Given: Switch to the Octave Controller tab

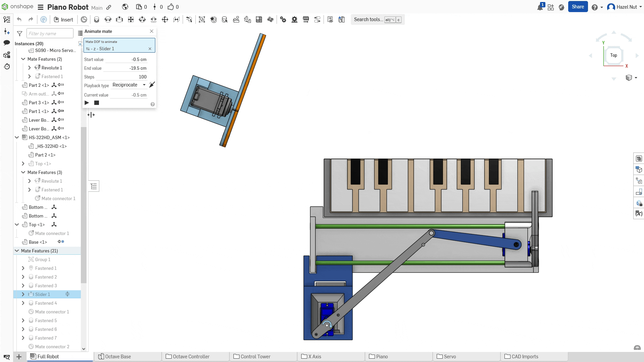Looking at the screenshot, I should point(191,356).
